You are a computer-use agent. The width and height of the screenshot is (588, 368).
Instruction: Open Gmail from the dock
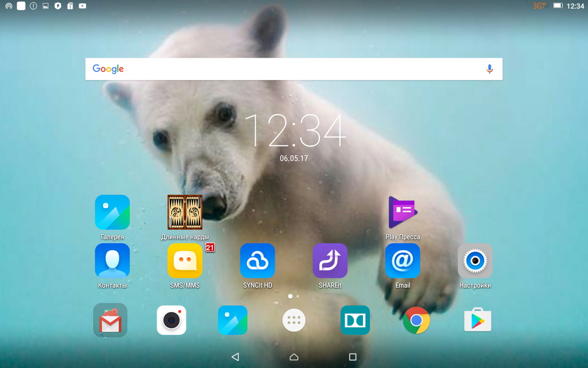(110, 321)
